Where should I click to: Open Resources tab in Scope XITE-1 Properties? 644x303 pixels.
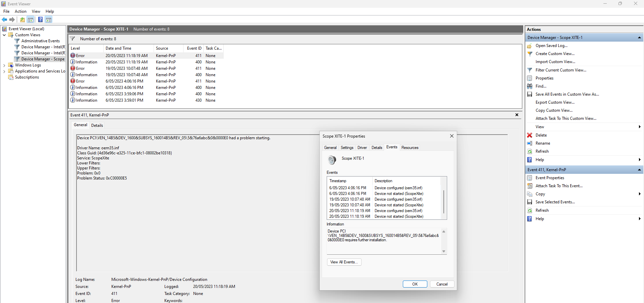[410, 148]
